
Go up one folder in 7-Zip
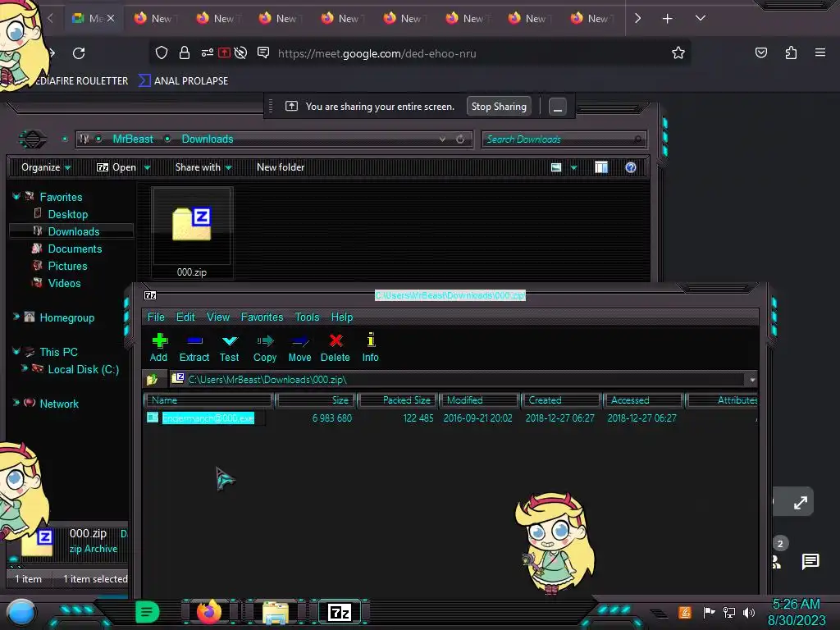pyautogui.click(x=153, y=379)
